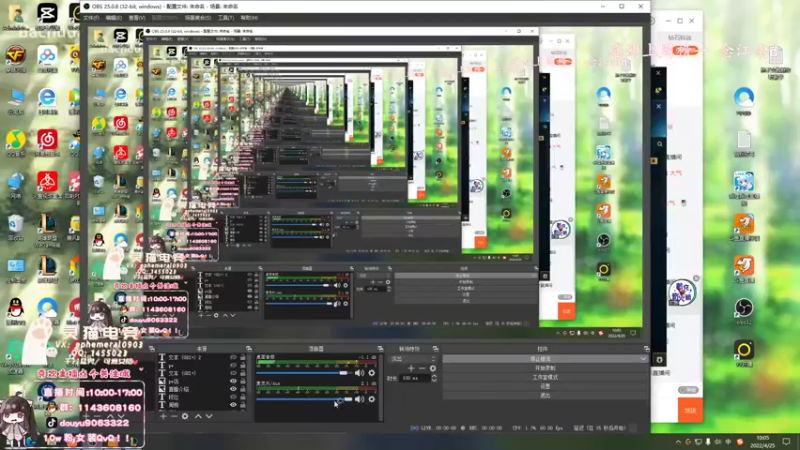Open OBS 设置 settings button
This screenshot has height=450, width=800.
tap(545, 387)
